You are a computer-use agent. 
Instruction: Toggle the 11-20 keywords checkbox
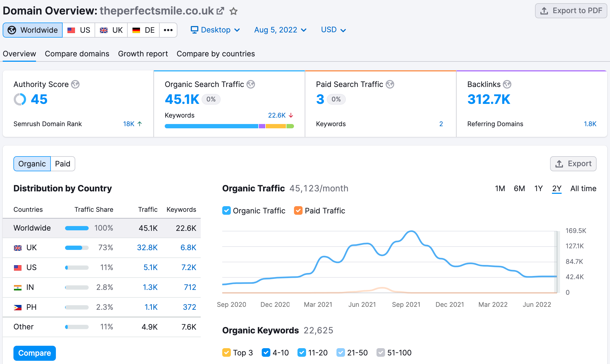pyautogui.click(x=302, y=352)
